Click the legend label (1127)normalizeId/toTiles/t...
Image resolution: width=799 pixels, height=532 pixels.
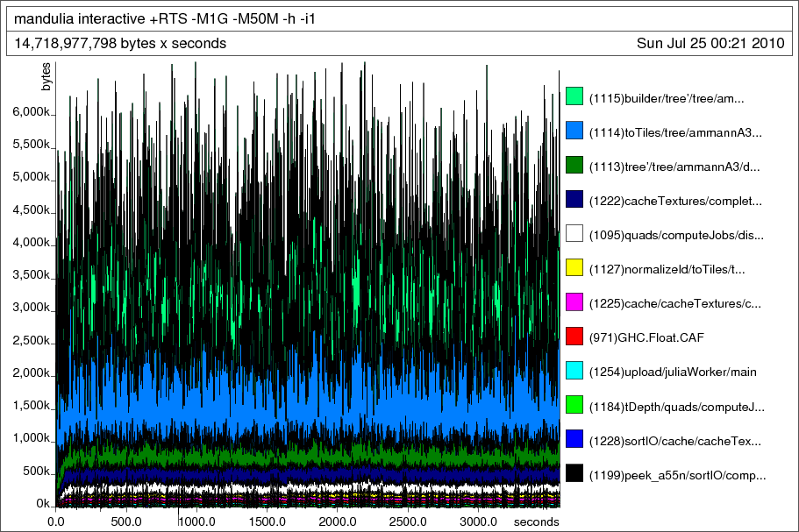click(667, 269)
